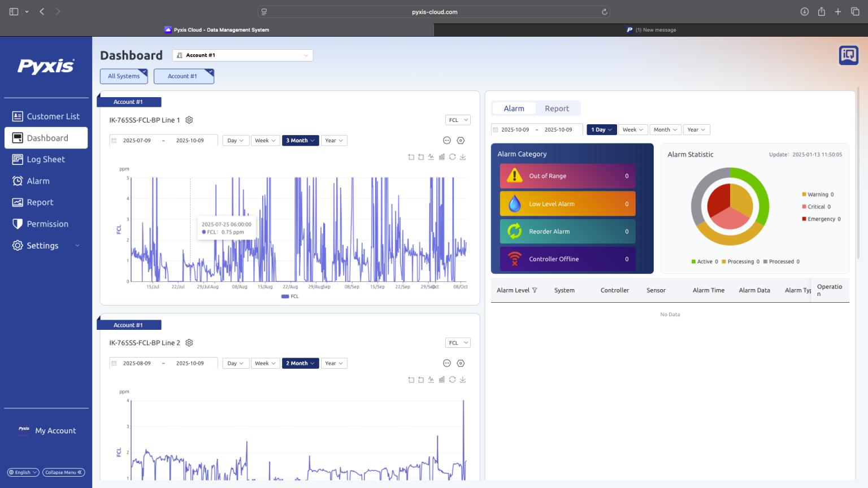Open calendar picker for Line 2 date range
868x488 pixels.
click(x=115, y=363)
